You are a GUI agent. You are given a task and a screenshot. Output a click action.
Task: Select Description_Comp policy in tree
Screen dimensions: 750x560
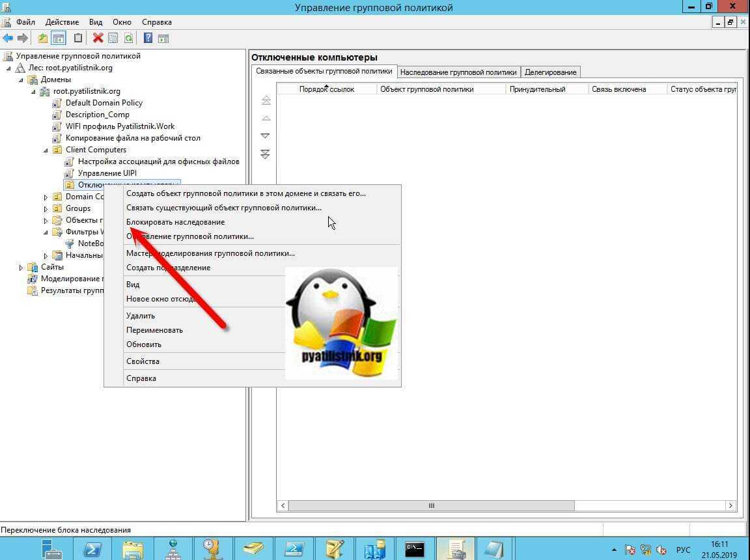point(98,115)
